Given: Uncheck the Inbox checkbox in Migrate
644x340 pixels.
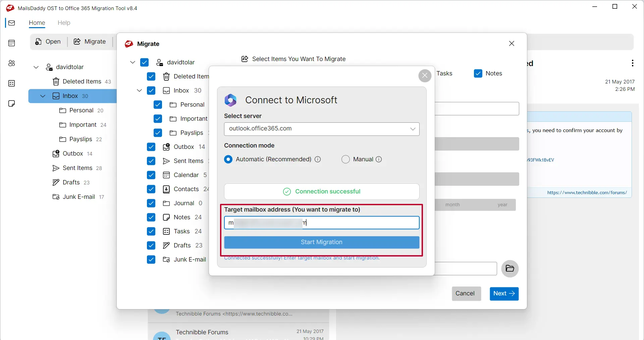Looking at the screenshot, I should pyautogui.click(x=151, y=91).
